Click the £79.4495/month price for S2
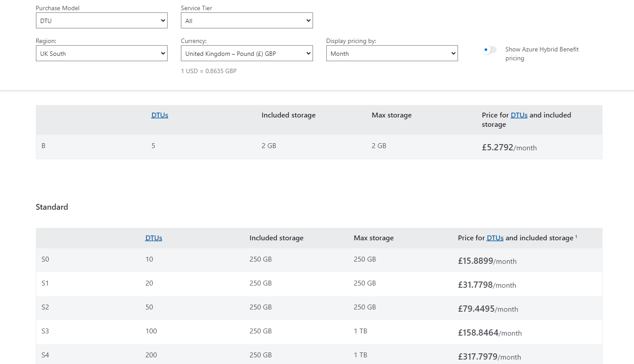 point(488,309)
